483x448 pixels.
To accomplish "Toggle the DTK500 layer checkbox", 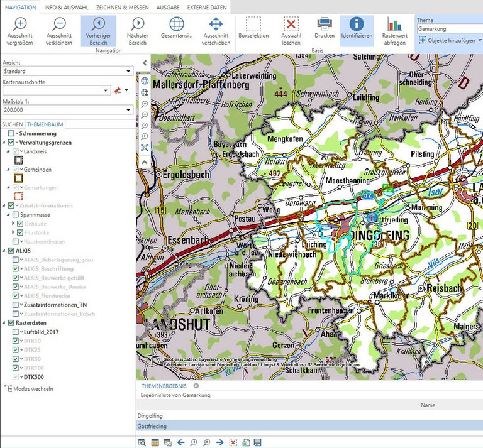I will point(16,377).
